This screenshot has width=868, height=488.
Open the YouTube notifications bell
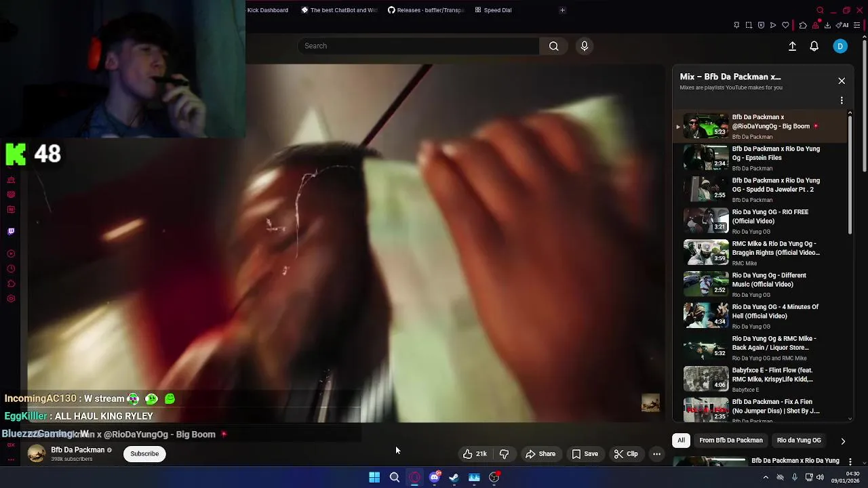pos(814,46)
